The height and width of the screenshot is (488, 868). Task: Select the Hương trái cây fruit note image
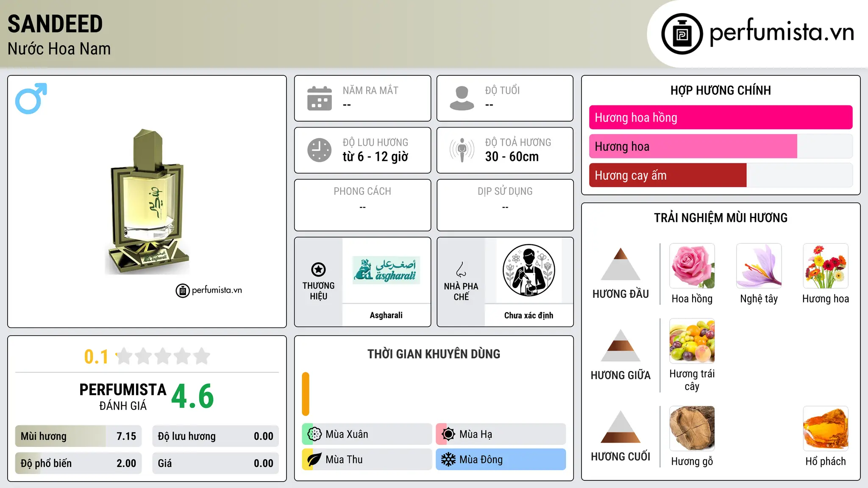point(692,341)
